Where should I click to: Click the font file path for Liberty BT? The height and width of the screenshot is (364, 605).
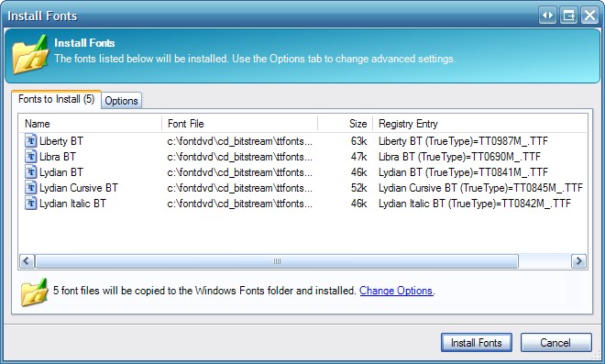point(239,141)
